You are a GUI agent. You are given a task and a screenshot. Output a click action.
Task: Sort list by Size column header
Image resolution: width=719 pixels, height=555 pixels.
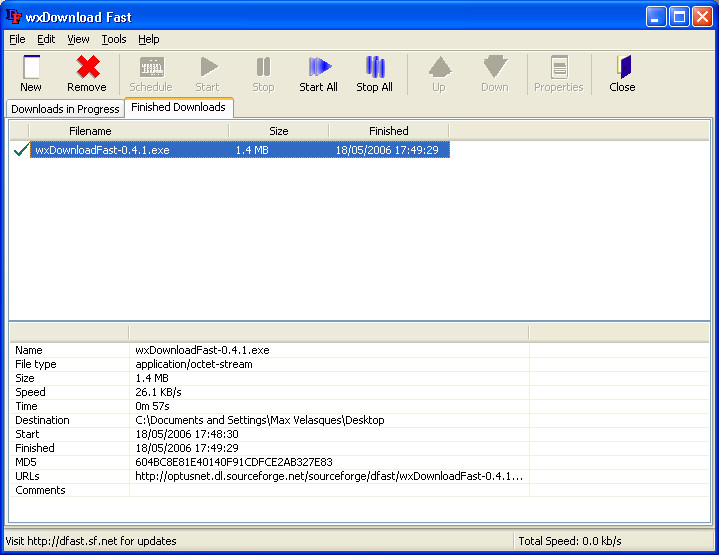pyautogui.click(x=279, y=131)
